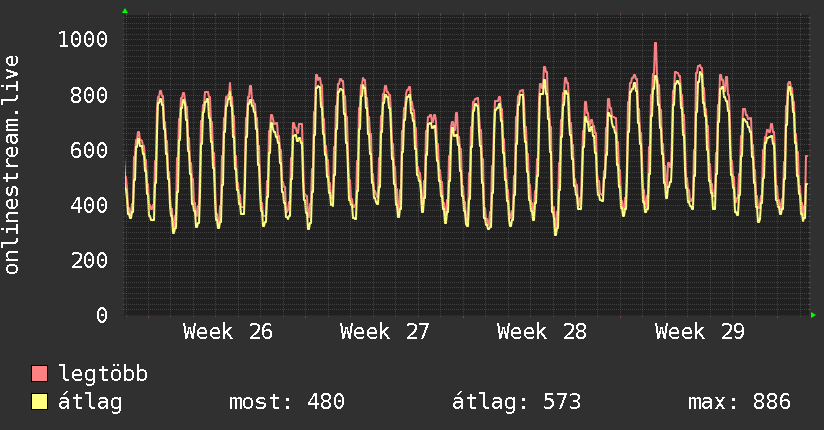Click the most: 480 statistic
This screenshot has width=824, height=430.
tap(287, 402)
